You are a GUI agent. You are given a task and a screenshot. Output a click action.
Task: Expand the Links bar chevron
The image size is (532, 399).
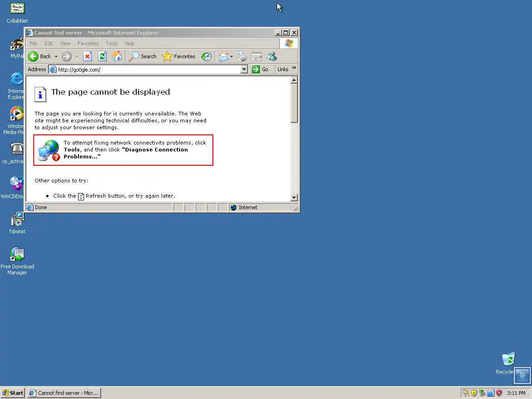click(x=294, y=68)
